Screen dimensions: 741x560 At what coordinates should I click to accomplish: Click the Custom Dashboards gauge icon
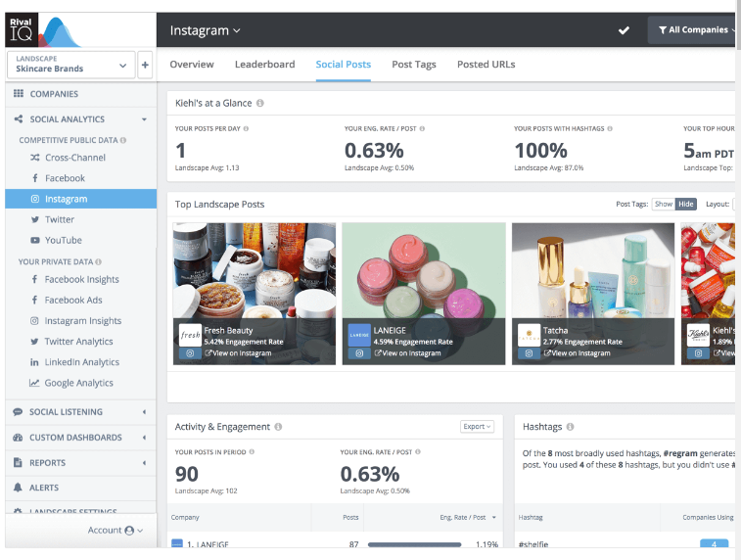[x=18, y=437]
